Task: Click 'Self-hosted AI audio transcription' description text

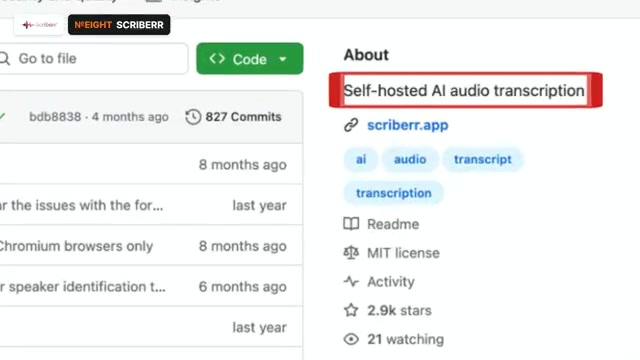Action: [464, 91]
